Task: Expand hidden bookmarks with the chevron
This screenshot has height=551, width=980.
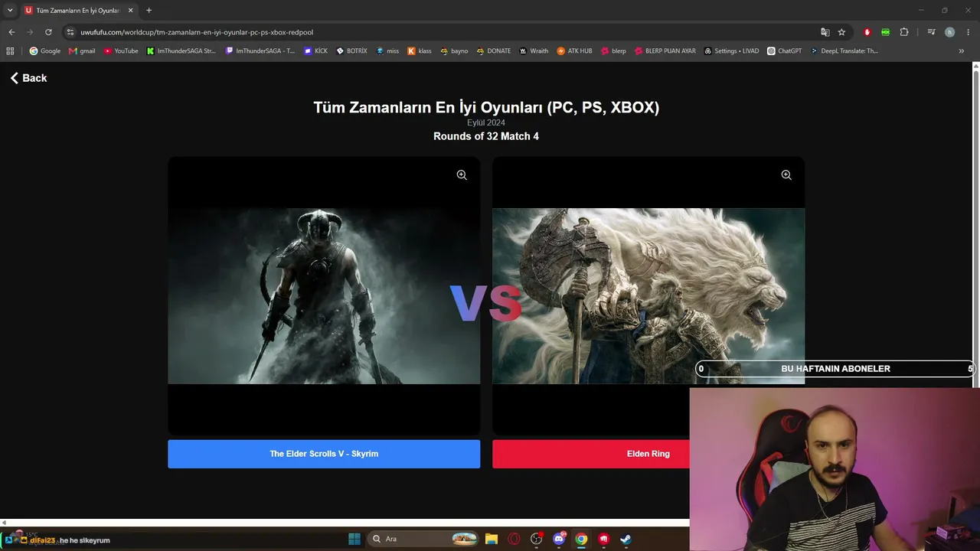Action: click(x=962, y=51)
